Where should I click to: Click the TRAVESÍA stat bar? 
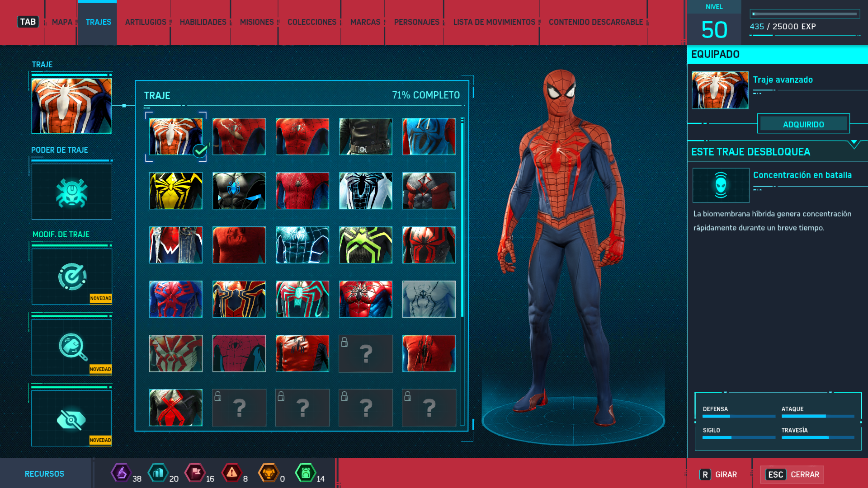[818, 437]
